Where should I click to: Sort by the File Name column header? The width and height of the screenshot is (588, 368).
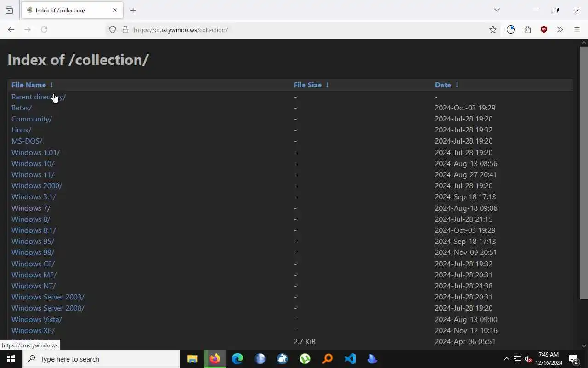[28, 85]
